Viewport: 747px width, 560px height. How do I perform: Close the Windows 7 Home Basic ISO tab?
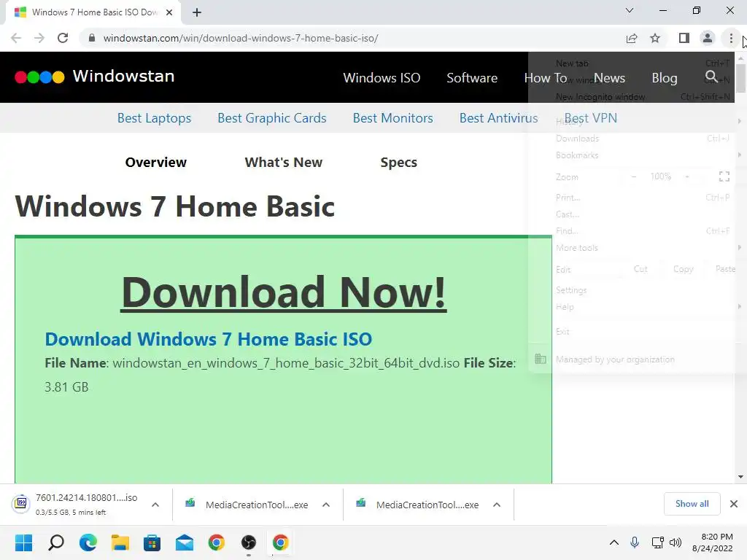click(169, 12)
